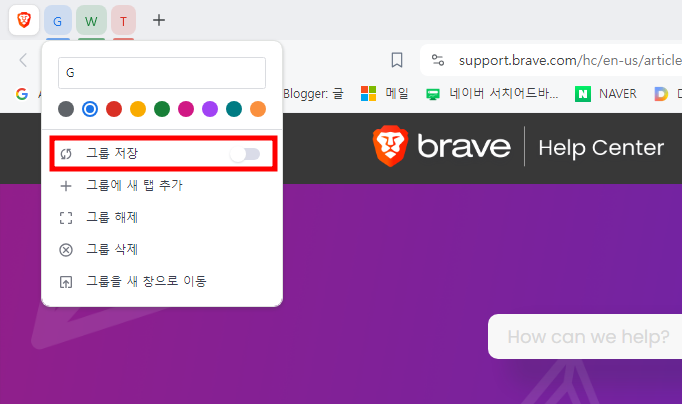Choose the grey group color

click(x=66, y=109)
